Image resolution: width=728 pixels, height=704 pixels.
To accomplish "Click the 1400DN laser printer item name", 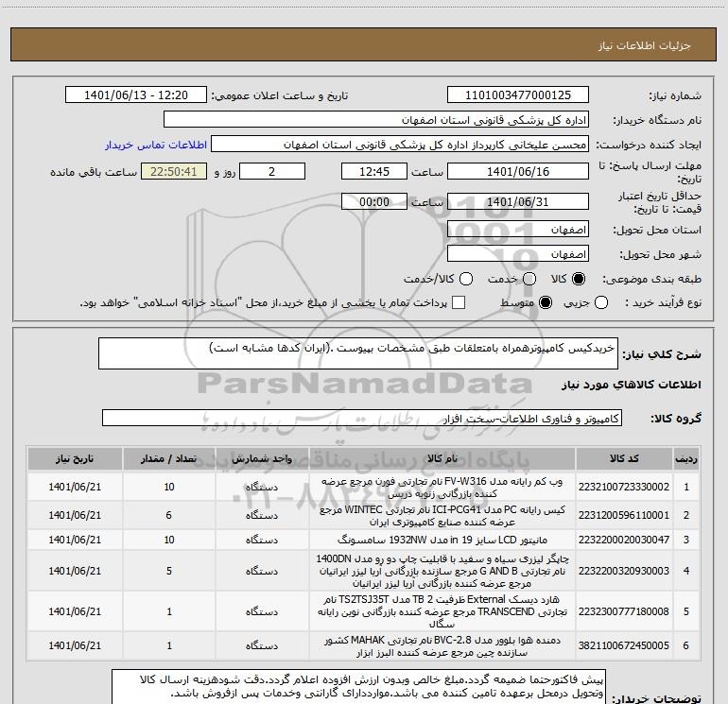I will click(442, 571).
